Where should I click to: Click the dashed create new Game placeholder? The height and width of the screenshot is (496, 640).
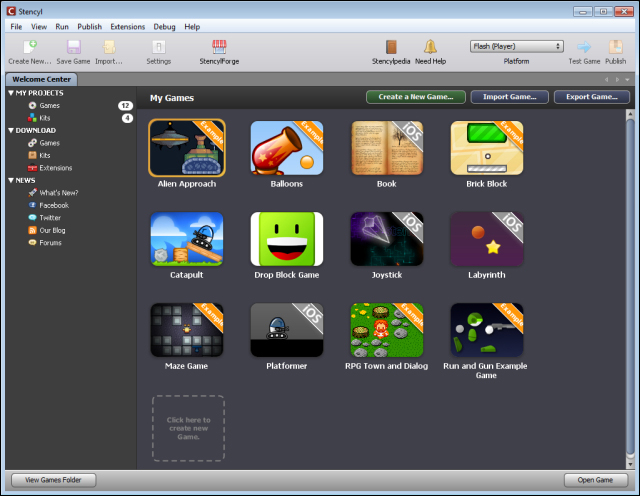188,428
